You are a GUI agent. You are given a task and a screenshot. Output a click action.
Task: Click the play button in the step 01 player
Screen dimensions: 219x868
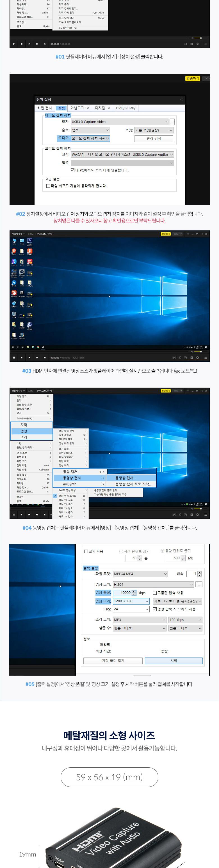pyautogui.click(x=14, y=44)
